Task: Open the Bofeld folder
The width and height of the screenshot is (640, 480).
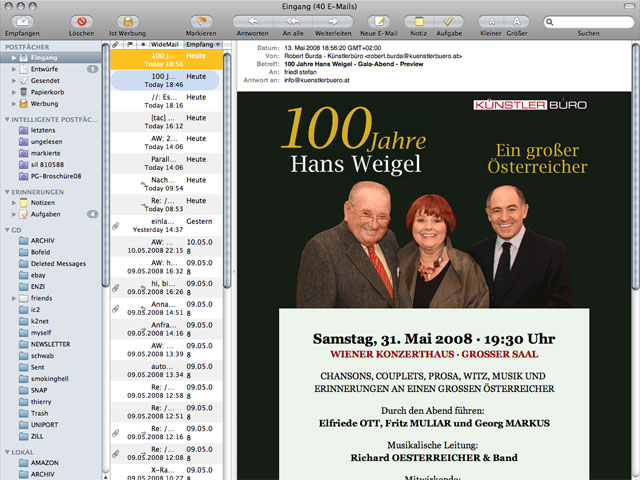Action: pyautogui.click(x=51, y=252)
